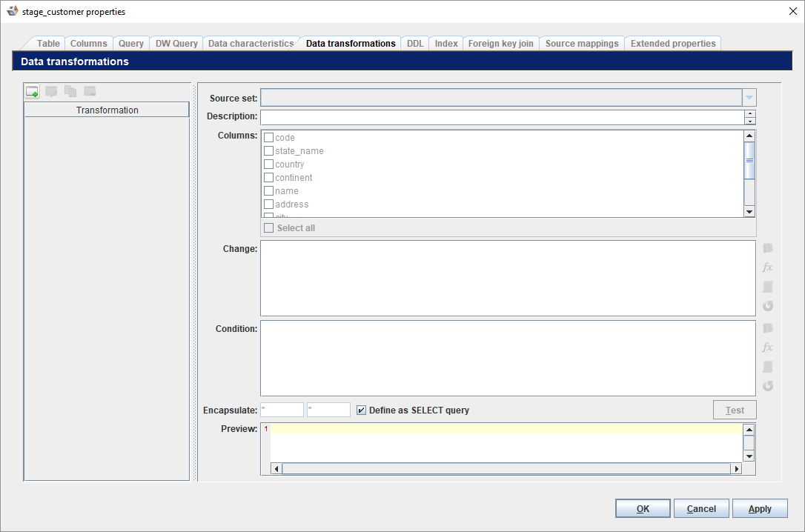The height and width of the screenshot is (532, 805).
Task: Click Columns list scroll up arrow
Action: click(x=749, y=136)
